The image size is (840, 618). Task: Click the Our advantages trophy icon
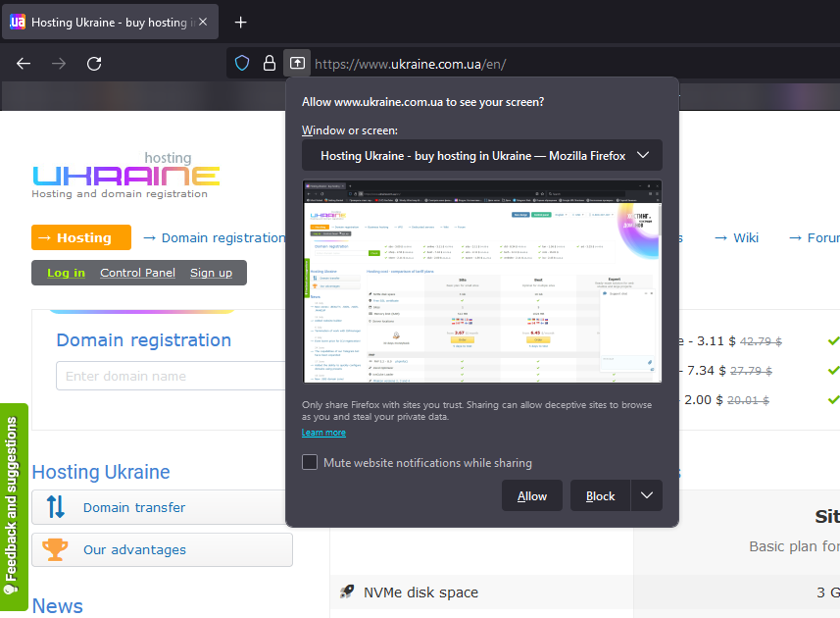click(56, 550)
